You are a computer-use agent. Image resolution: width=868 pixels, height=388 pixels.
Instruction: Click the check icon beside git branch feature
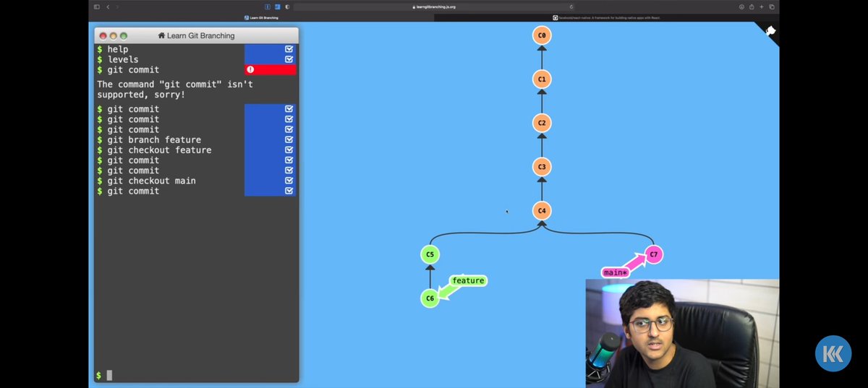(289, 139)
